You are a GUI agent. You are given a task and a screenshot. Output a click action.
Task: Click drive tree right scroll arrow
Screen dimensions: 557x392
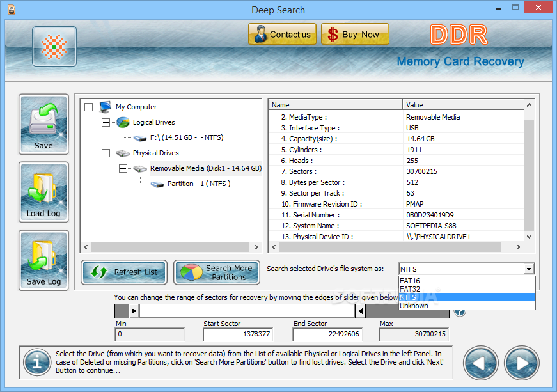point(256,247)
